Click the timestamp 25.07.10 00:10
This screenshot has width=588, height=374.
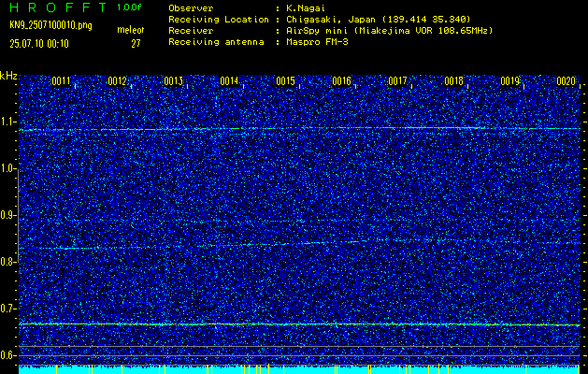coord(39,44)
